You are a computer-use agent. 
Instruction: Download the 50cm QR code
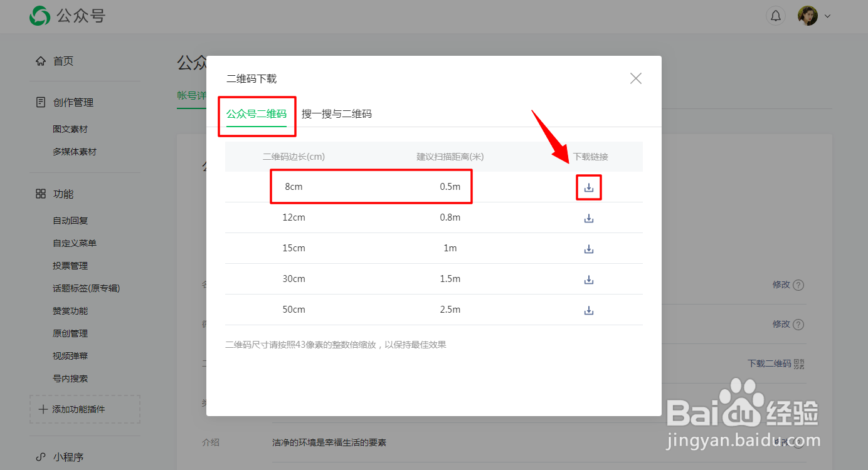[x=588, y=310]
